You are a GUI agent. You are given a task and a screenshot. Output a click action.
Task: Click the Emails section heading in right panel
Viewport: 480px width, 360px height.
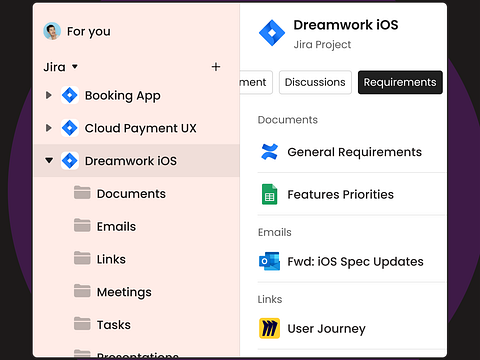[275, 232]
